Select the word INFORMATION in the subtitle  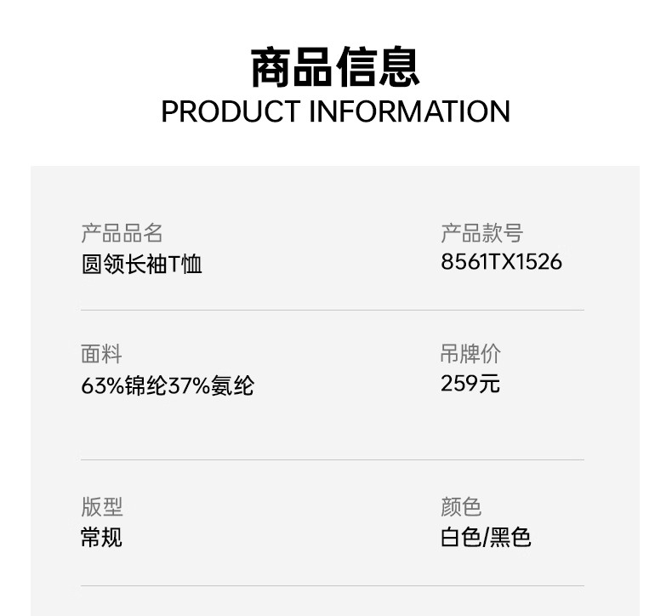click(x=409, y=111)
